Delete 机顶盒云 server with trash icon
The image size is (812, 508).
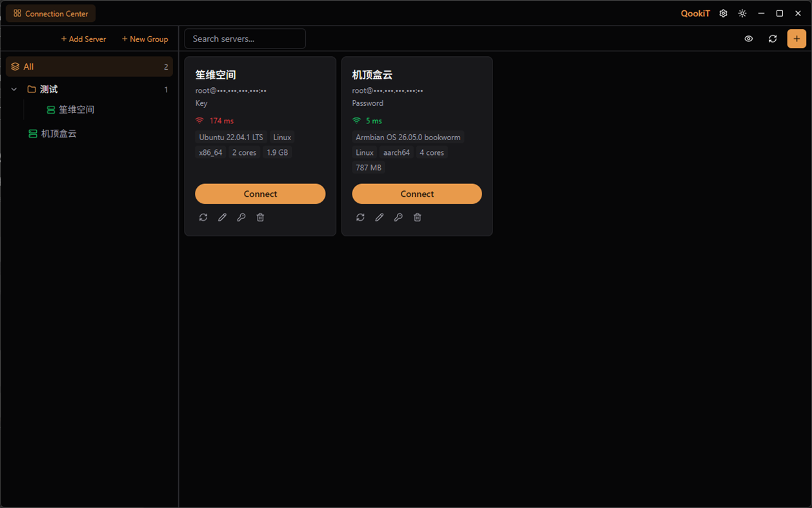pyautogui.click(x=418, y=218)
